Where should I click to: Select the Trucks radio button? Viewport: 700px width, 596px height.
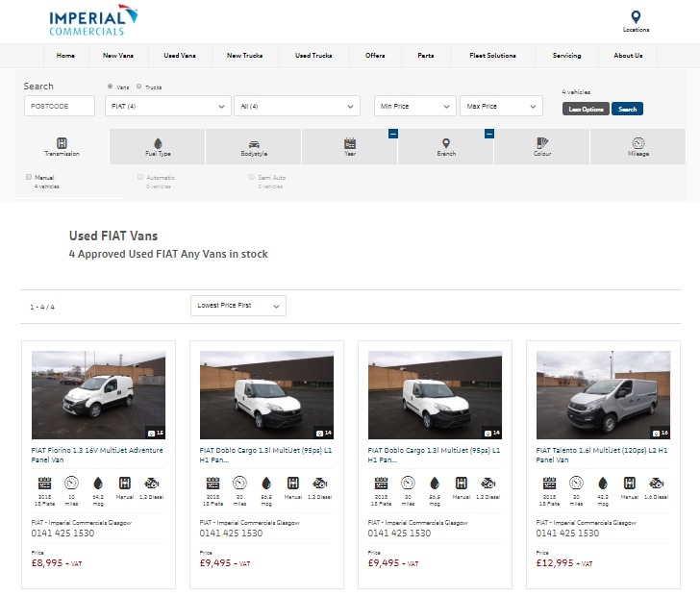point(139,87)
